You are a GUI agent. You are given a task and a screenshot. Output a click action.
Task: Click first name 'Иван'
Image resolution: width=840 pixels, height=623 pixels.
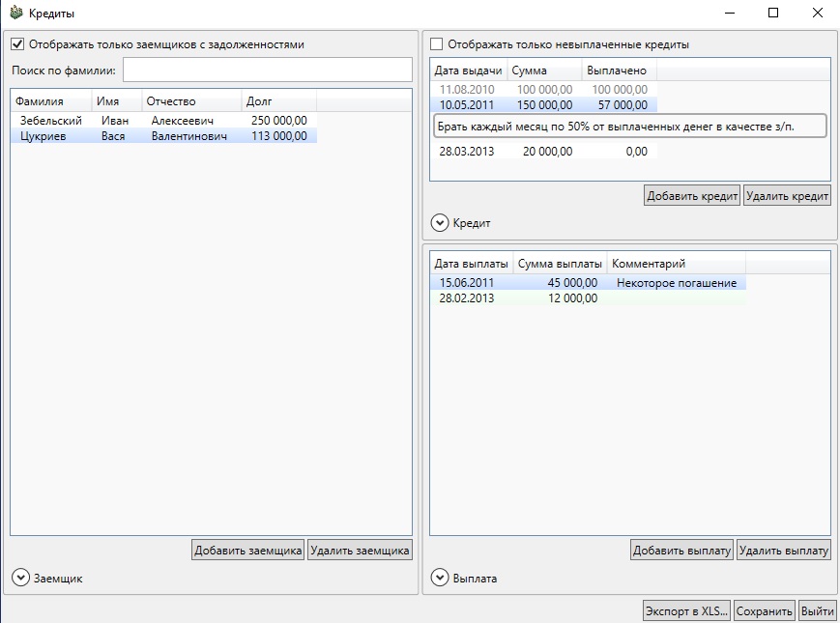[115, 121]
